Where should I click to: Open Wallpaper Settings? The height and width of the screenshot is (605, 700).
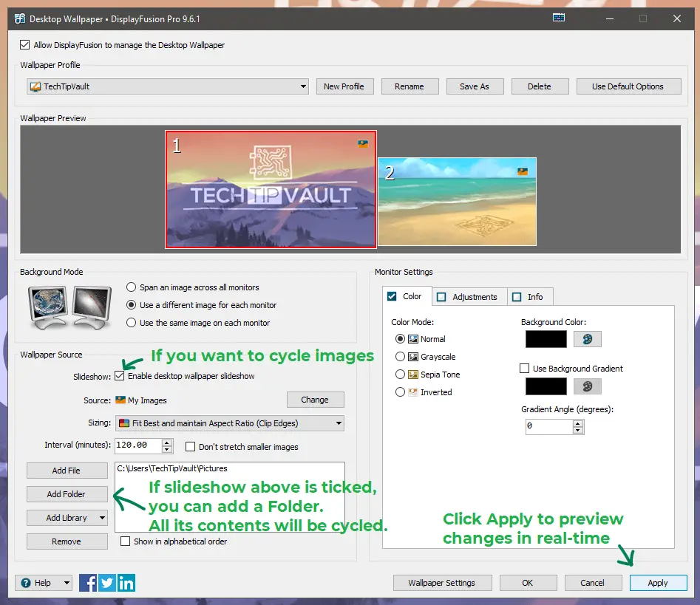pos(443,583)
